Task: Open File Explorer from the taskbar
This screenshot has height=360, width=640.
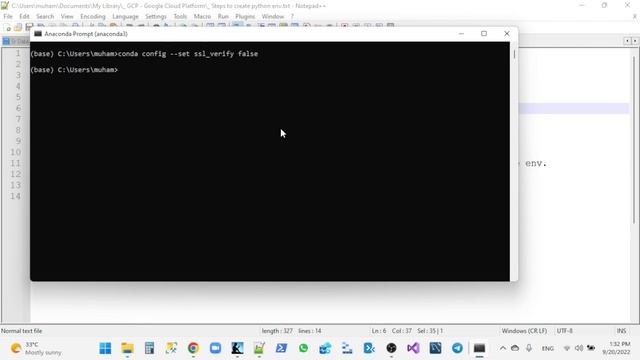Action: (127, 348)
